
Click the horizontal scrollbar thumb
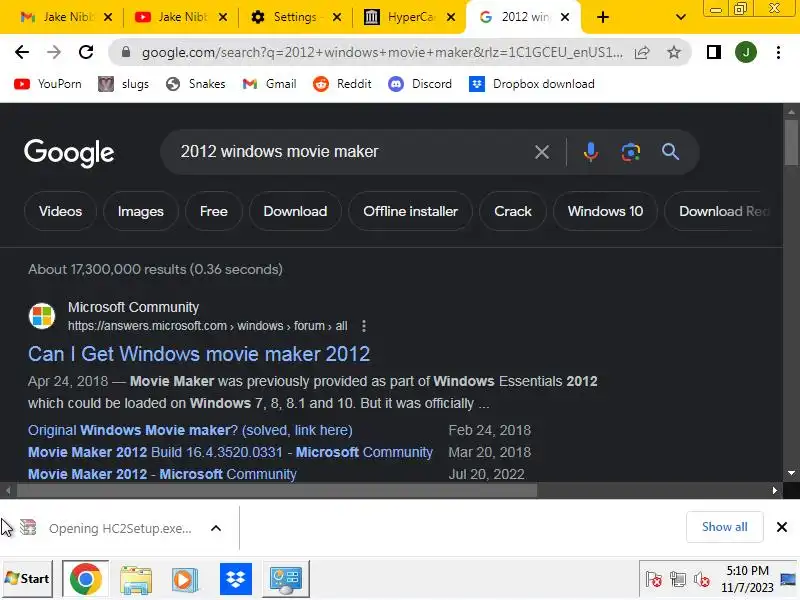[x=277, y=490]
